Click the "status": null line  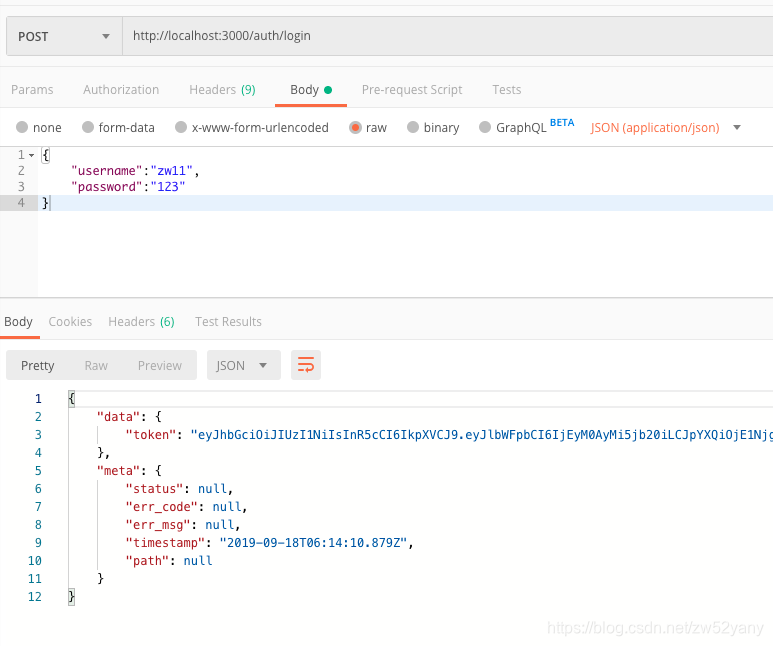pos(179,489)
